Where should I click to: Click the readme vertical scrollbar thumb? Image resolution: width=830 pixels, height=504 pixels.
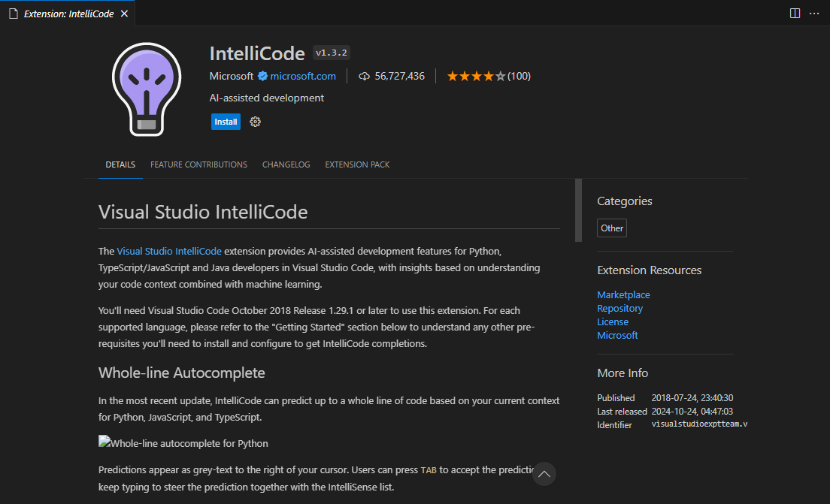point(578,210)
